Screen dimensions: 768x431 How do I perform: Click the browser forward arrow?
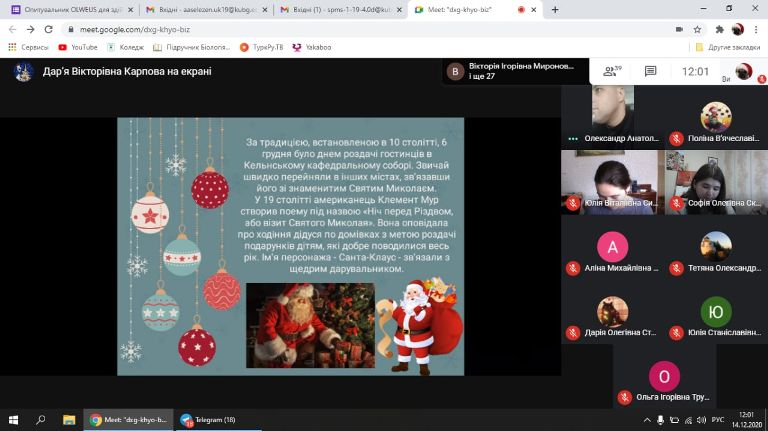[30, 29]
